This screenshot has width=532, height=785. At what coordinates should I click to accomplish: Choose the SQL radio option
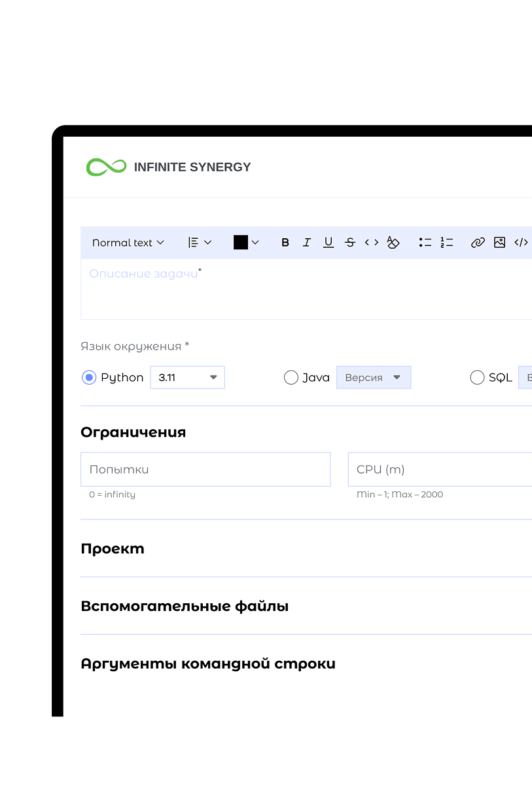(x=478, y=377)
